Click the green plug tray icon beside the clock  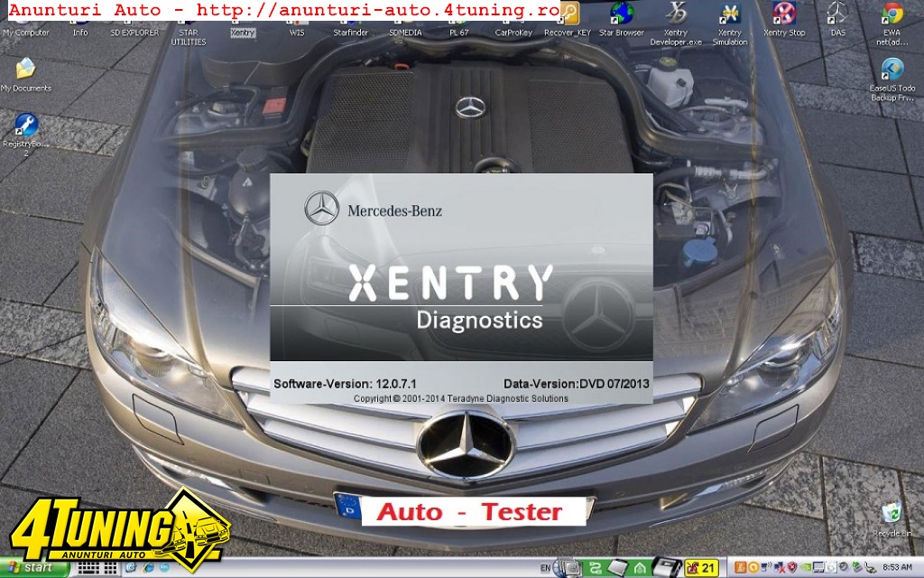869,567
